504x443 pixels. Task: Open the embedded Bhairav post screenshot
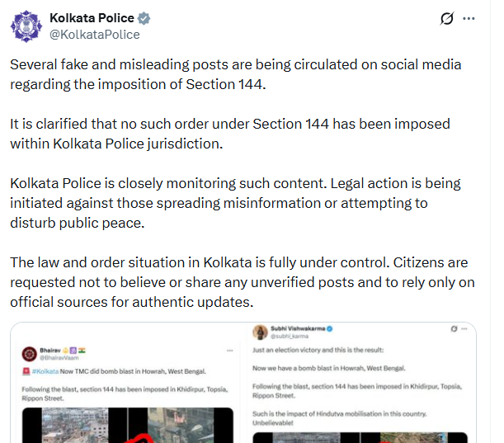pos(127,383)
